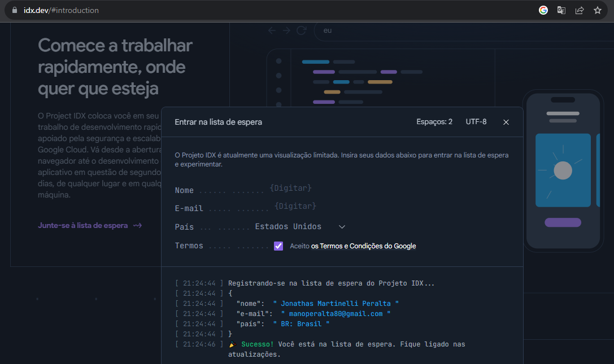The height and width of the screenshot is (364, 614).
Task: Click the log line Registrando-se na lista de espera
Action: pos(331,283)
